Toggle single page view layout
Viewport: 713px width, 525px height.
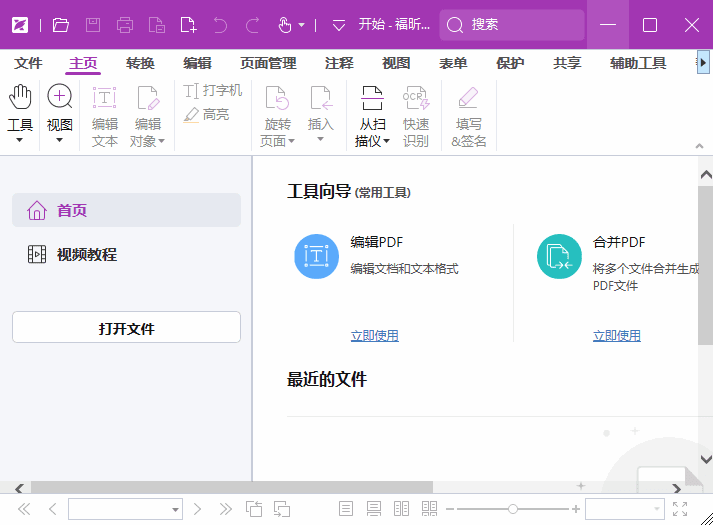(x=346, y=509)
